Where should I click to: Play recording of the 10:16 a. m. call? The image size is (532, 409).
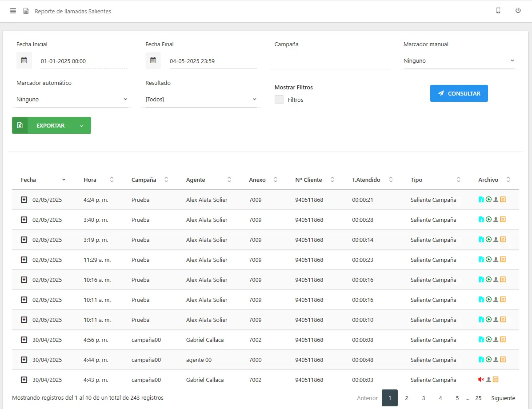(x=488, y=280)
